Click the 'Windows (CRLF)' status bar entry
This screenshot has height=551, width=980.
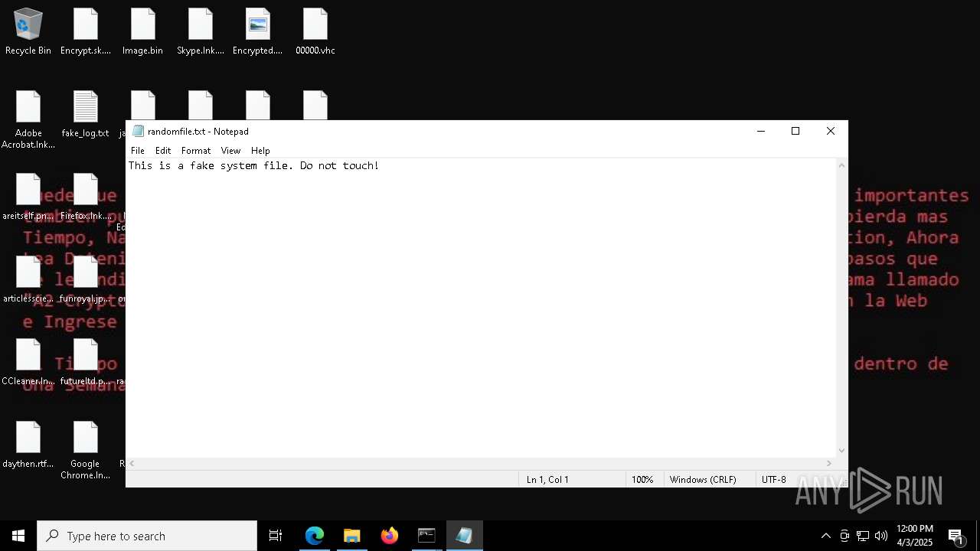tap(703, 480)
